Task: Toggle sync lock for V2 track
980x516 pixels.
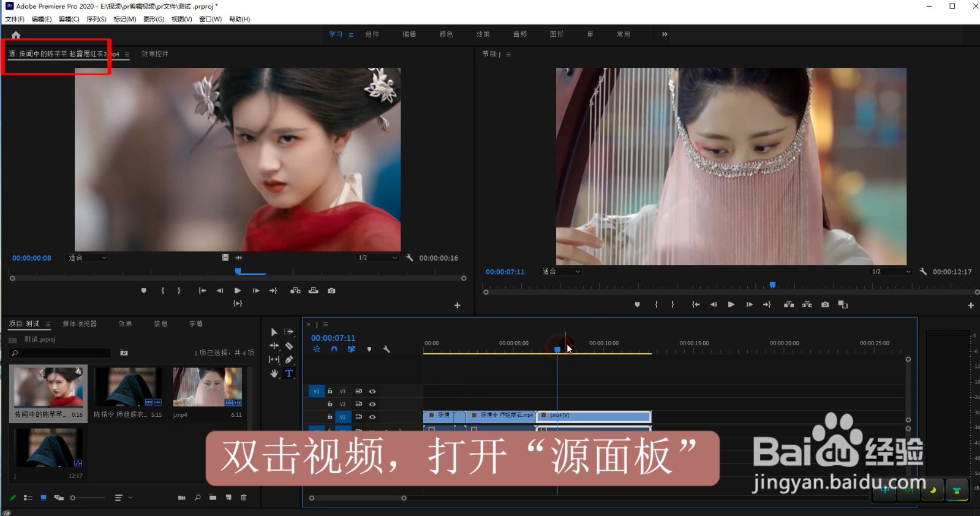Action: tap(358, 404)
